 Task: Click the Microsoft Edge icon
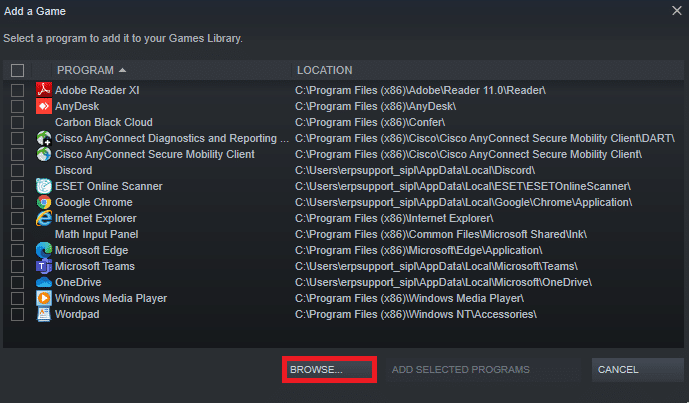pyautogui.click(x=44, y=251)
